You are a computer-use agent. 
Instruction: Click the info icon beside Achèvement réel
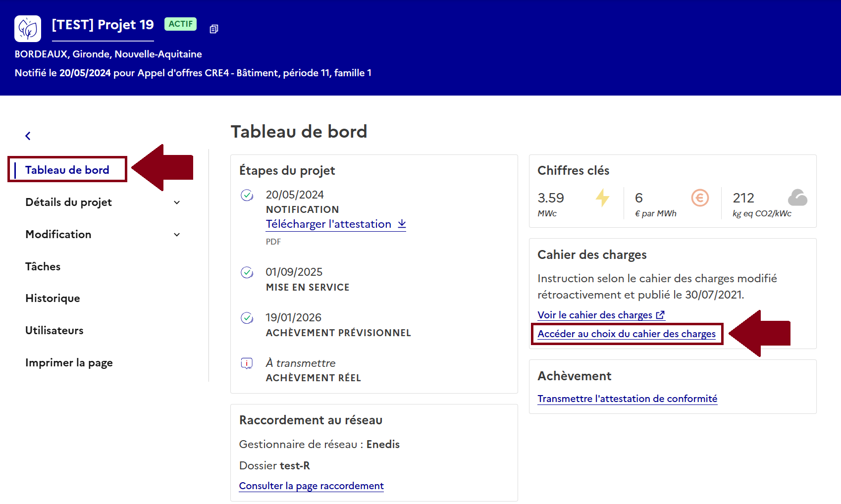(x=247, y=363)
